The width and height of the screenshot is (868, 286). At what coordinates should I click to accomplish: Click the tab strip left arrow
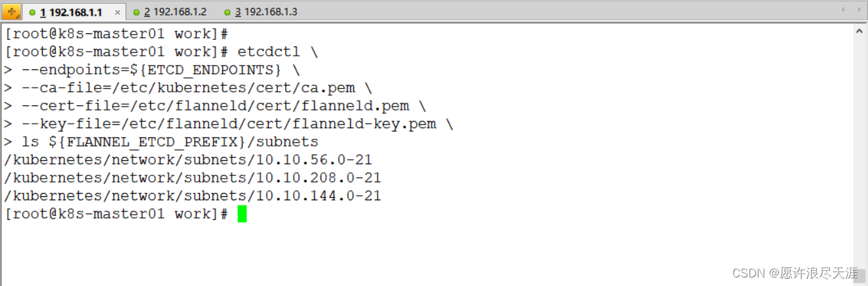click(843, 10)
